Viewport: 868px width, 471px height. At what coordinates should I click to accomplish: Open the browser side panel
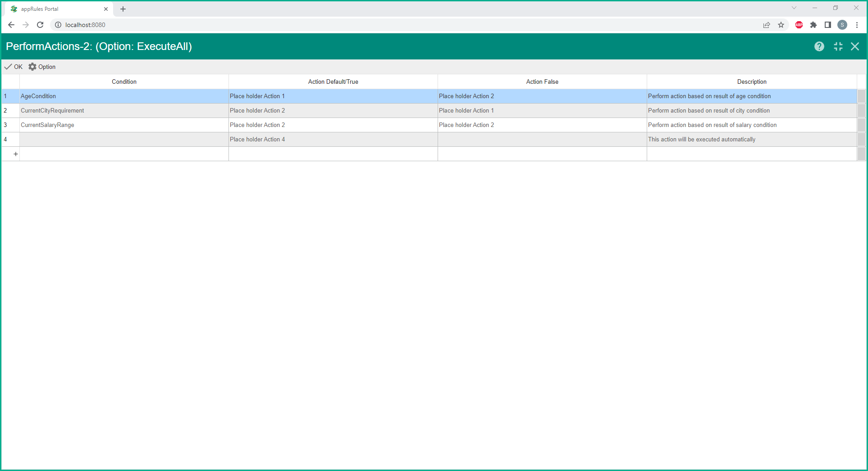pyautogui.click(x=827, y=25)
